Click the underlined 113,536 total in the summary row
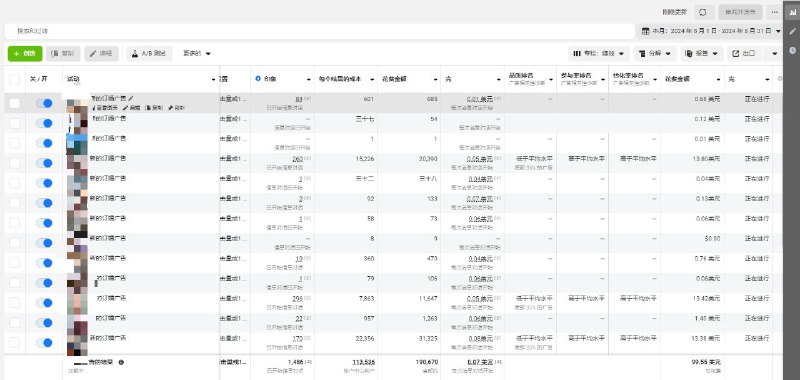800x380 pixels. pyautogui.click(x=363, y=362)
